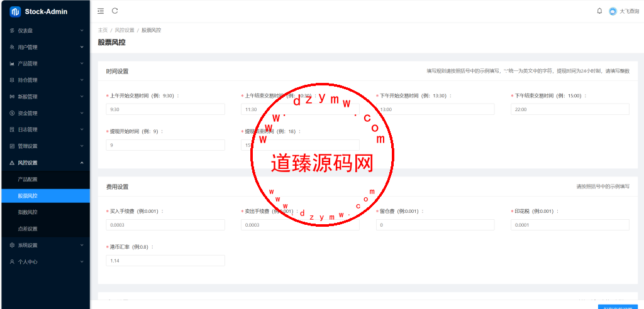
Task: Open the 资金管理 menu label
Action: [x=28, y=113]
